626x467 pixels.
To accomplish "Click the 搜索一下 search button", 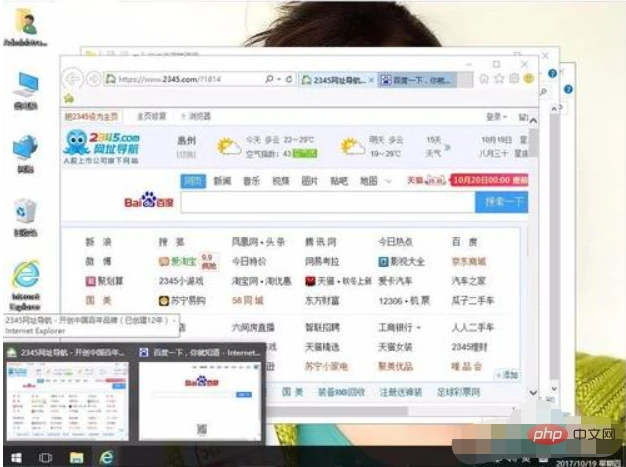I will tap(502, 202).
